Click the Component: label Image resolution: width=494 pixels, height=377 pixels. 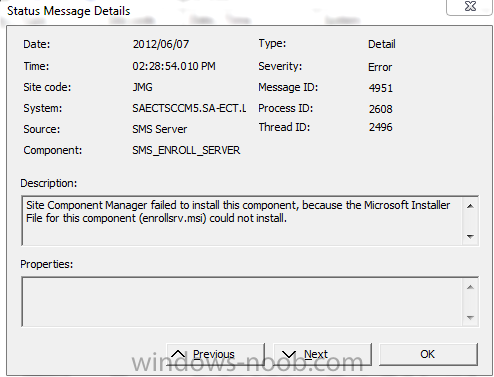[52, 150]
